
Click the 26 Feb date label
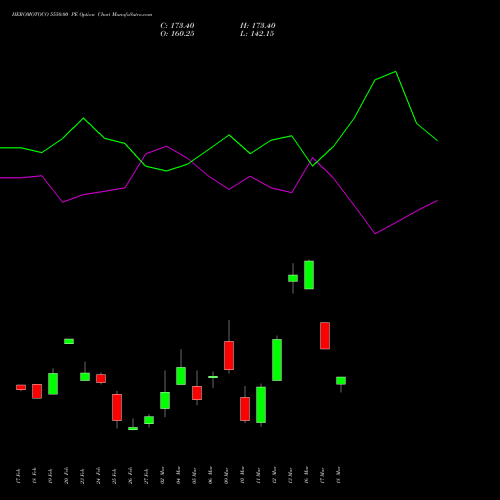pyautogui.click(x=130, y=476)
